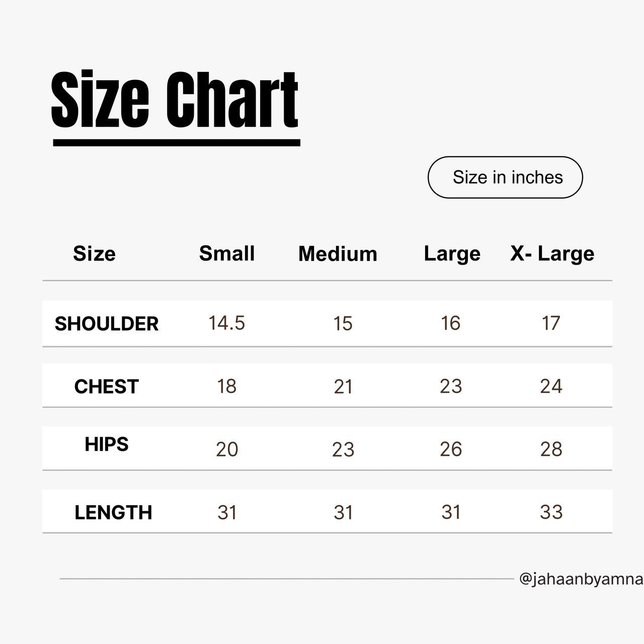Select the Small column header

[x=227, y=253]
